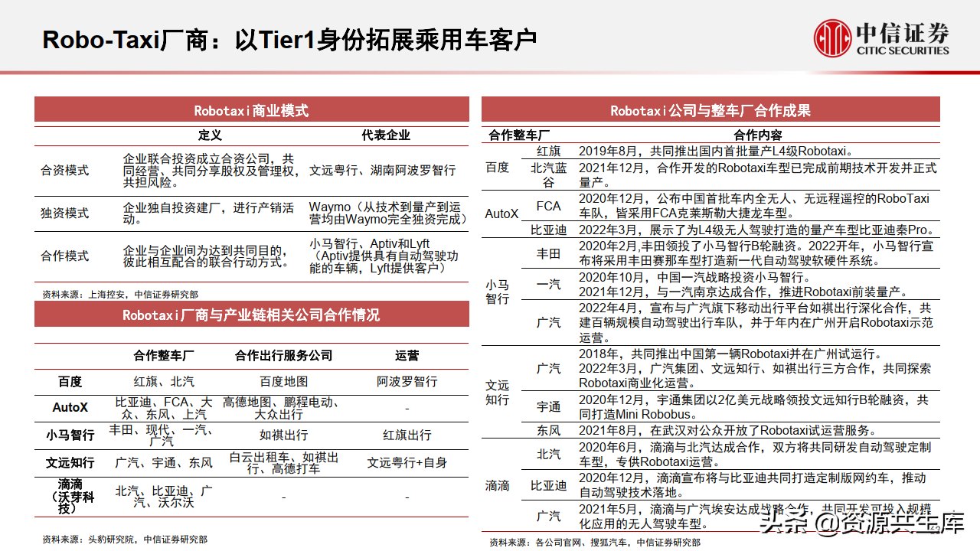The width and height of the screenshot is (980, 551).
Task: Click the 百度地图 cell
Action: tap(284, 381)
